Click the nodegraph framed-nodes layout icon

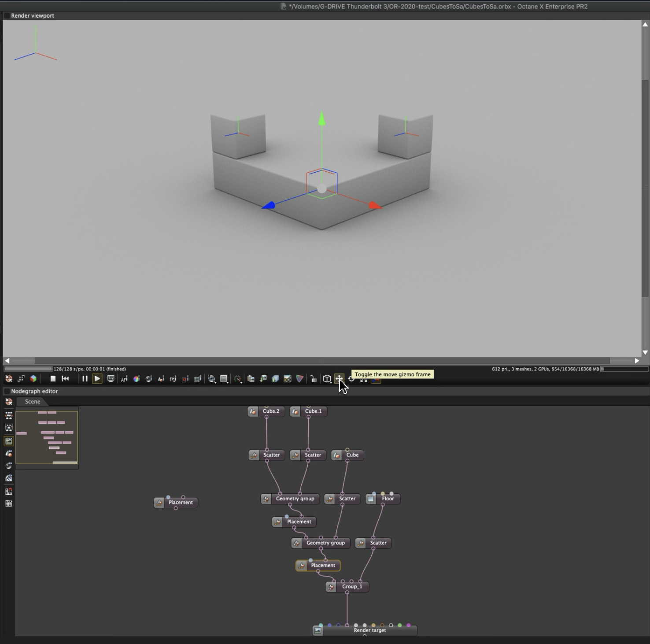point(8,428)
